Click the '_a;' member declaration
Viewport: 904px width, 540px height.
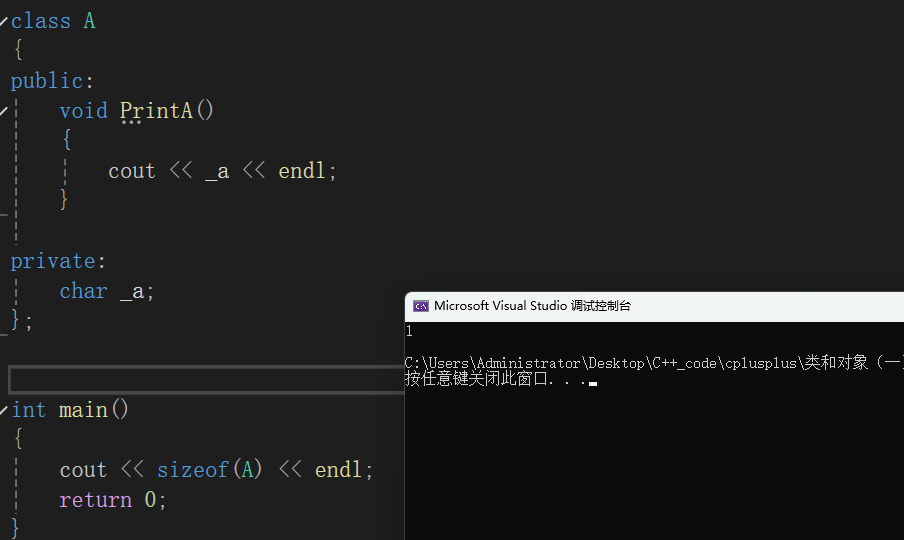click(x=137, y=292)
